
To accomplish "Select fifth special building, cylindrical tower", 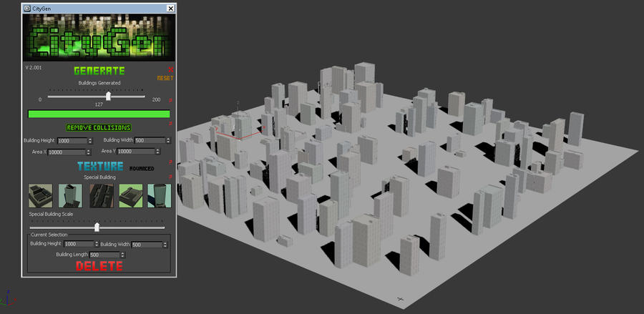I will (160, 196).
